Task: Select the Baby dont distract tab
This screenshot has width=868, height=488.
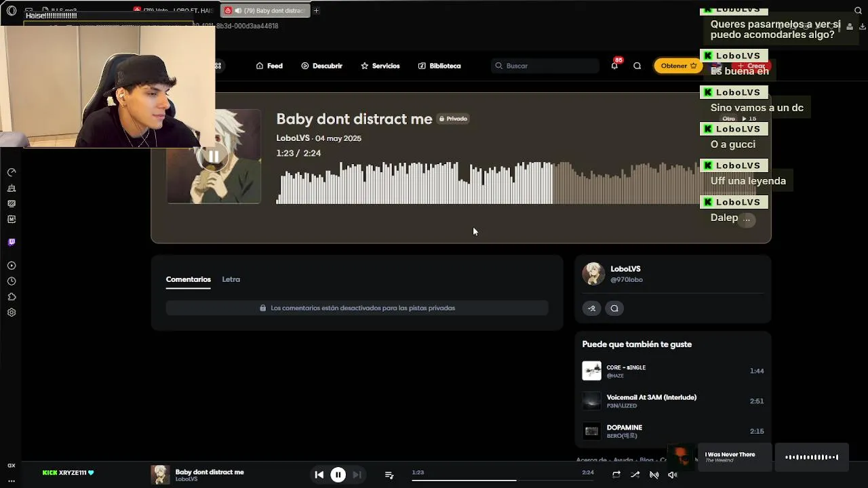Action: pos(264,11)
